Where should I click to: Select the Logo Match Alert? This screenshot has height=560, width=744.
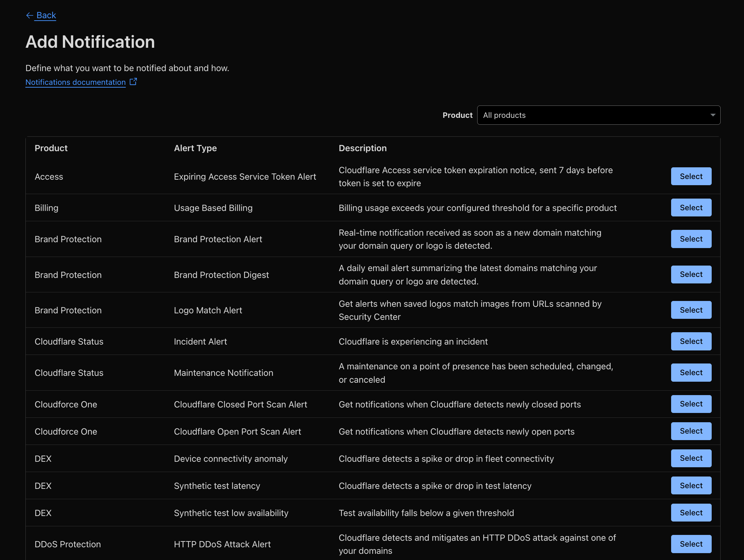tap(691, 310)
